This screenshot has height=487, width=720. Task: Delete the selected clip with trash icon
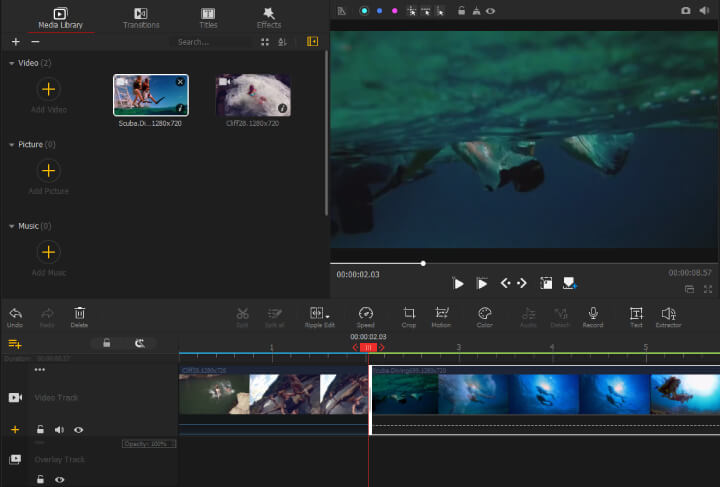pos(80,315)
